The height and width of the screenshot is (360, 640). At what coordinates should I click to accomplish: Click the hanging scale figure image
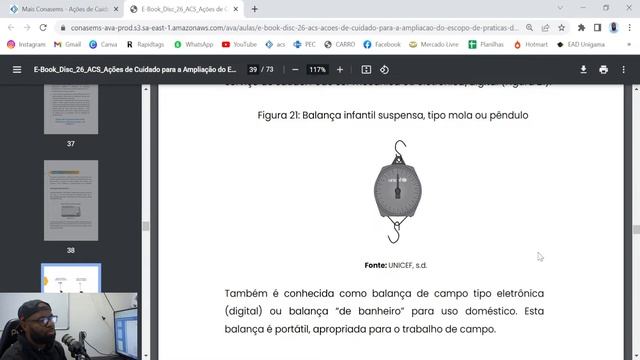point(398,191)
